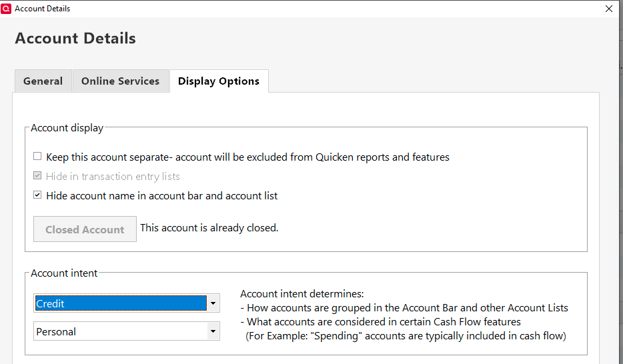Screen dimensions: 623x364
Task: Click the Account display group label
Action: point(67,128)
